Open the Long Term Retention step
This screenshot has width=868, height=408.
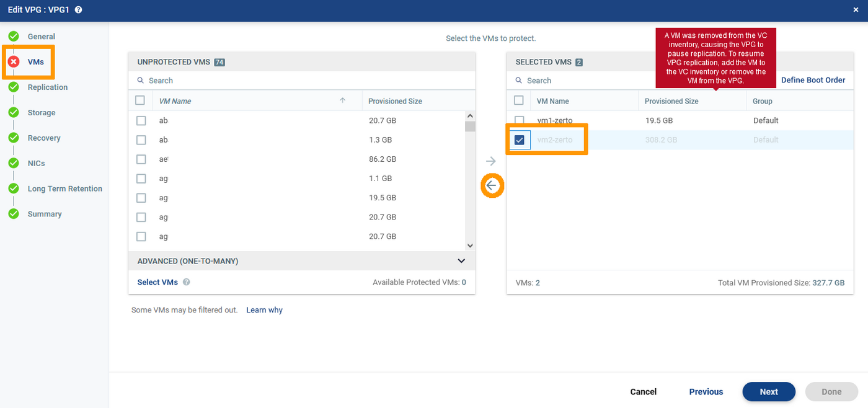[x=64, y=188]
